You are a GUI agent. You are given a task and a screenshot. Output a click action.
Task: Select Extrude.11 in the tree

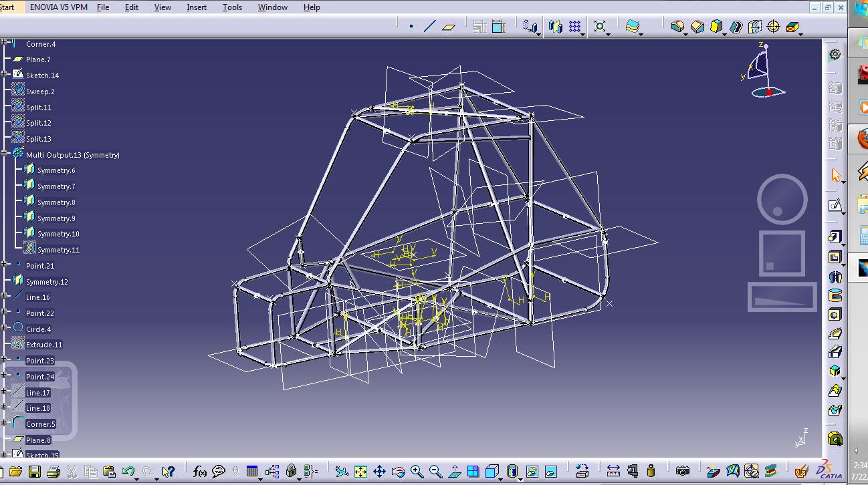44,345
